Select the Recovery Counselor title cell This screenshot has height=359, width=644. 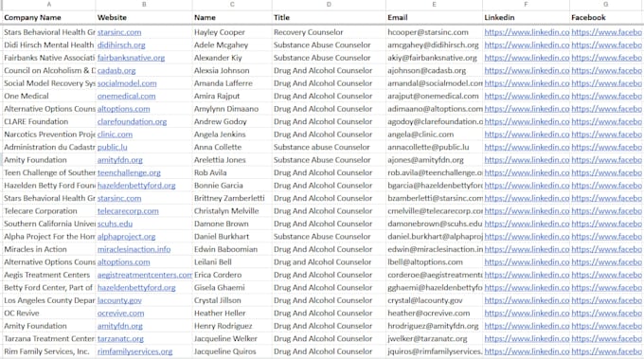coord(329,32)
